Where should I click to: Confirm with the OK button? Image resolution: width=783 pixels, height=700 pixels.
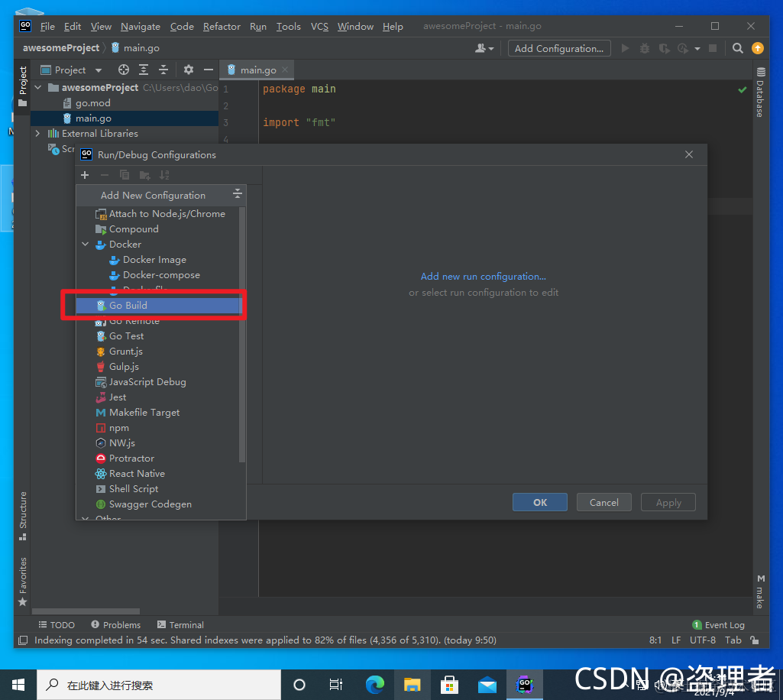(x=540, y=502)
